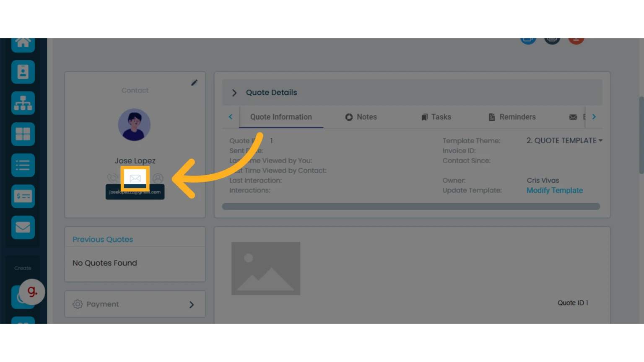Click the Payment gear icon

click(78, 304)
